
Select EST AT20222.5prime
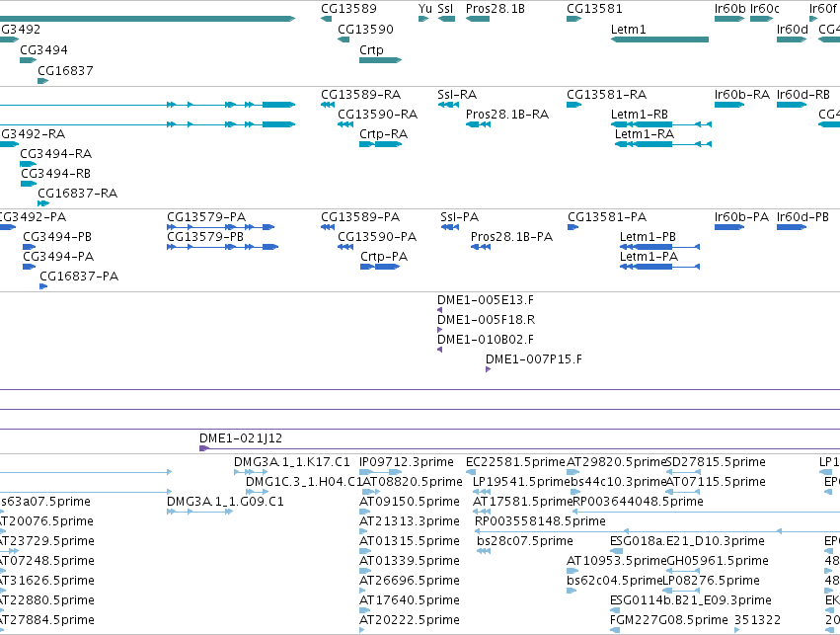410,620
